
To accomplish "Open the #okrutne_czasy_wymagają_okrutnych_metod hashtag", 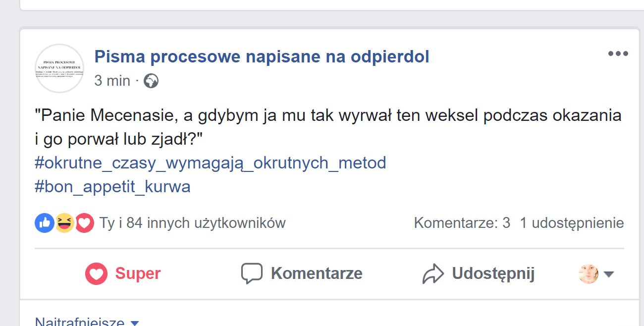I will (x=210, y=163).
